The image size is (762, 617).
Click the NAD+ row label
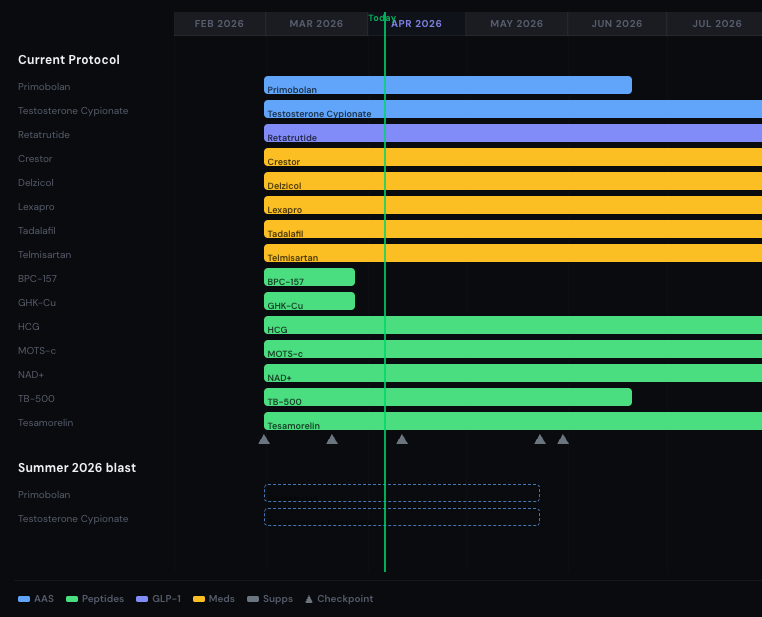[31, 375]
